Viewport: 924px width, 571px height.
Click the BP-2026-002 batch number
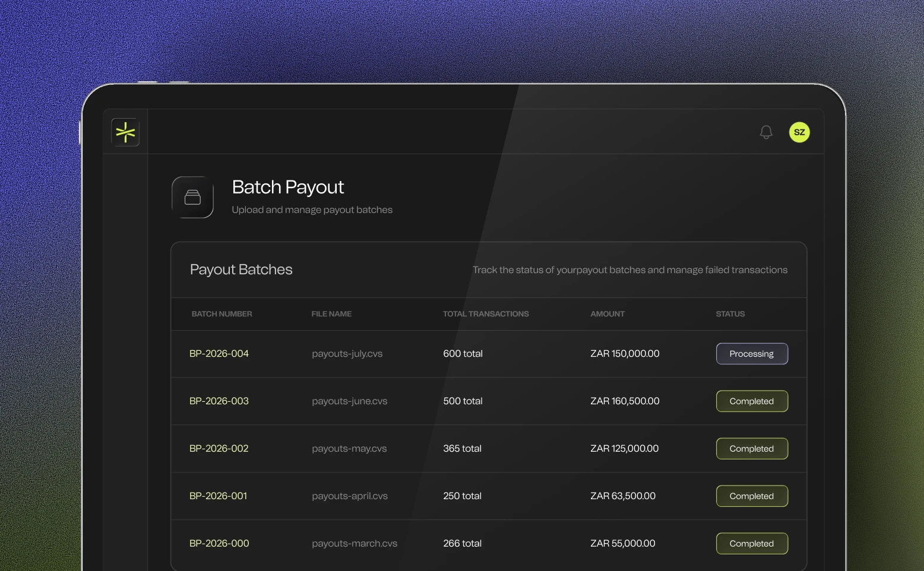[219, 448]
